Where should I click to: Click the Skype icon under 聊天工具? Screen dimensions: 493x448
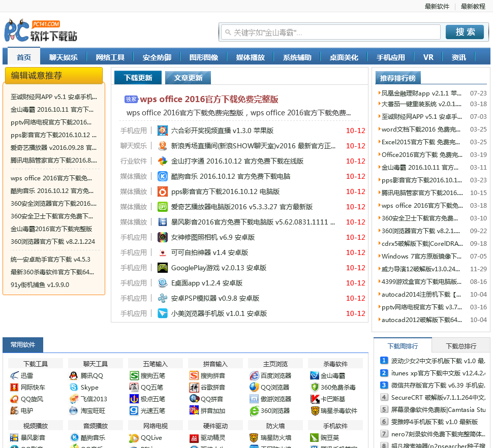(74, 387)
